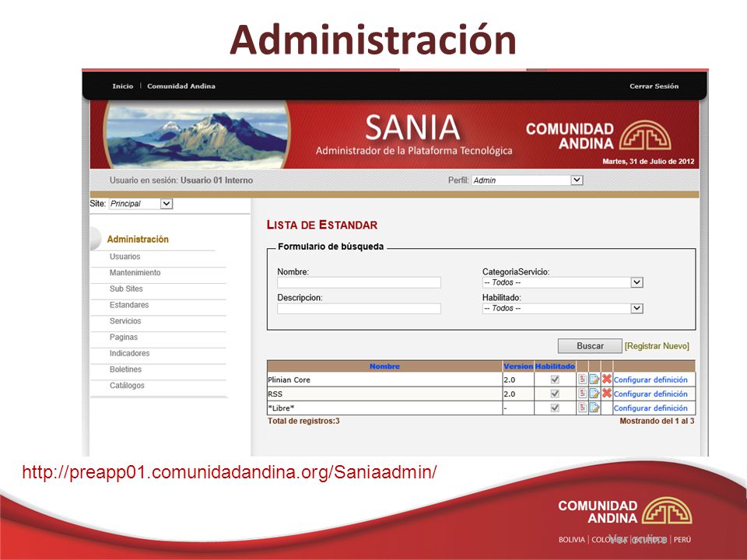Click the Registrar Nuevo link
Image resolution: width=747 pixels, height=560 pixels.
tap(657, 346)
